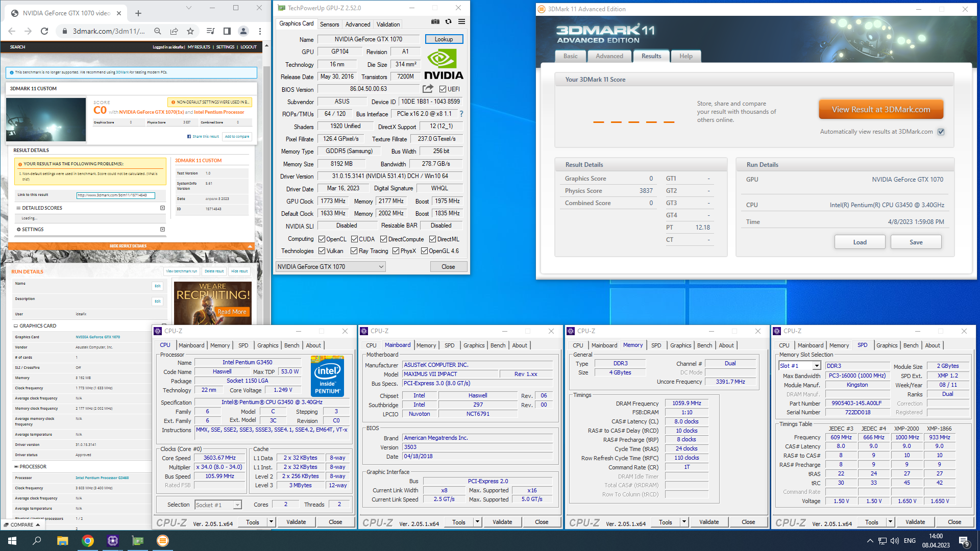Click Read More on the recruiting ad
Screen dimensions: 980x551
232,312
